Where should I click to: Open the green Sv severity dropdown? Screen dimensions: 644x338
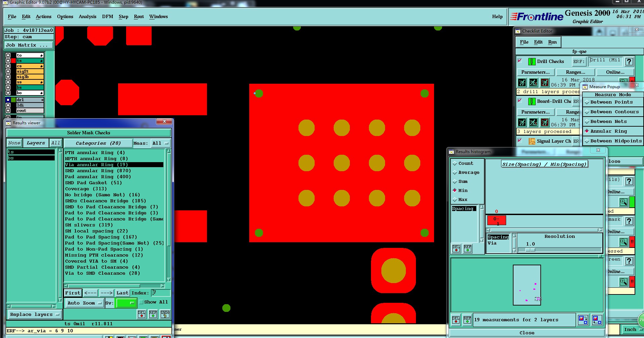pos(125,303)
